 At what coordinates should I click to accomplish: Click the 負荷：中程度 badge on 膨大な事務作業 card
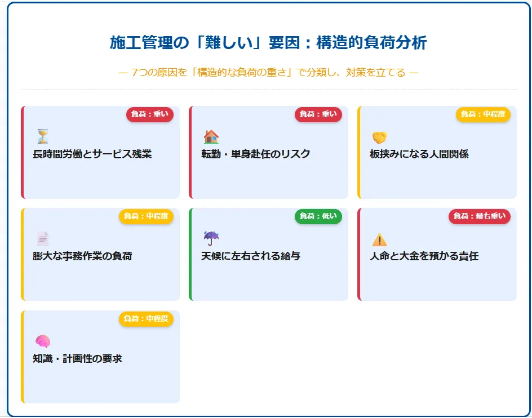tap(146, 216)
